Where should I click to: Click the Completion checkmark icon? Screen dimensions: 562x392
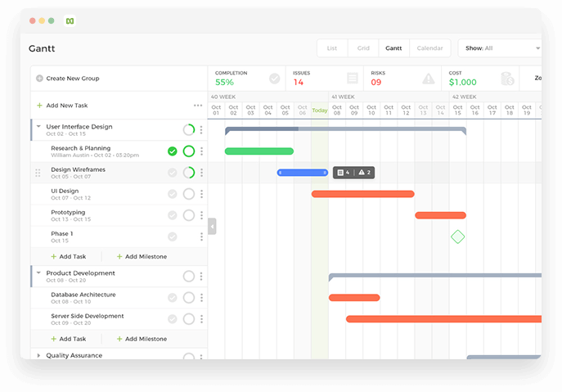[x=275, y=79]
